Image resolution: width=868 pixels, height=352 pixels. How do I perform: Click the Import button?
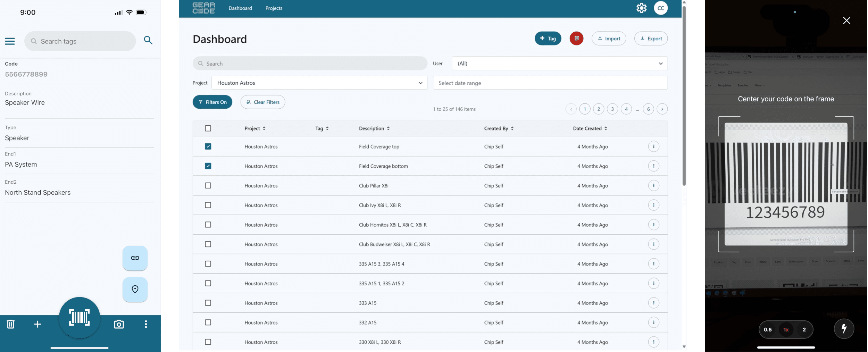click(x=609, y=38)
